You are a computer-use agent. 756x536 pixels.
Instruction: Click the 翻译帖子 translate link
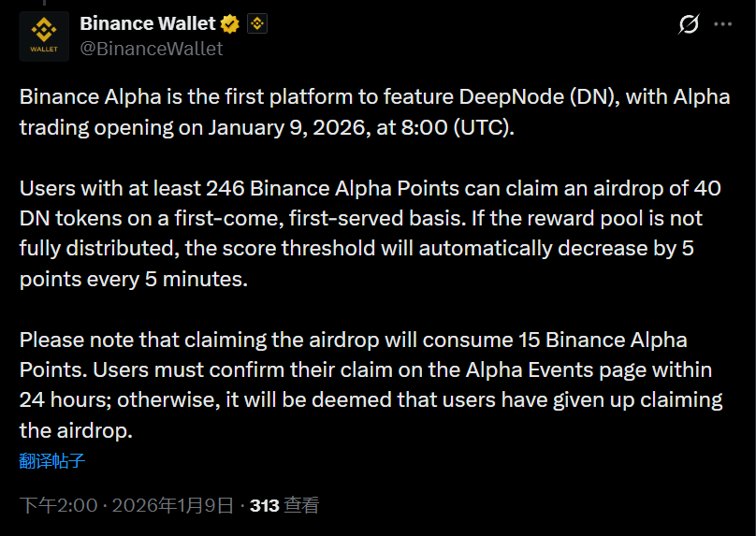52,460
